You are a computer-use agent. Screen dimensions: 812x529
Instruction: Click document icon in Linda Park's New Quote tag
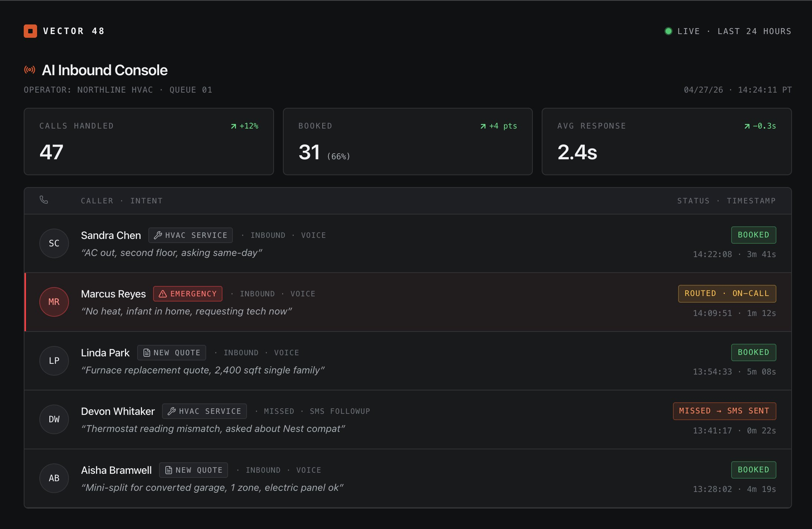(147, 353)
